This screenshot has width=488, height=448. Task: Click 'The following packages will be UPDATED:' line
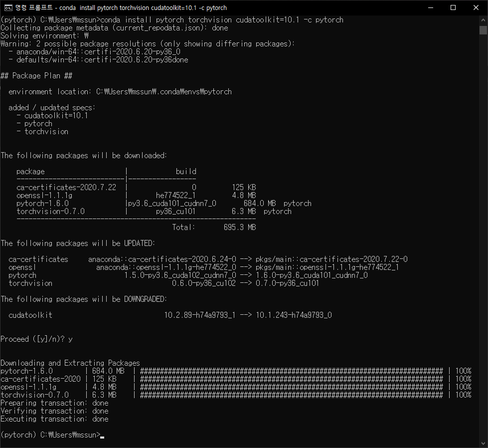pyautogui.click(x=78, y=243)
